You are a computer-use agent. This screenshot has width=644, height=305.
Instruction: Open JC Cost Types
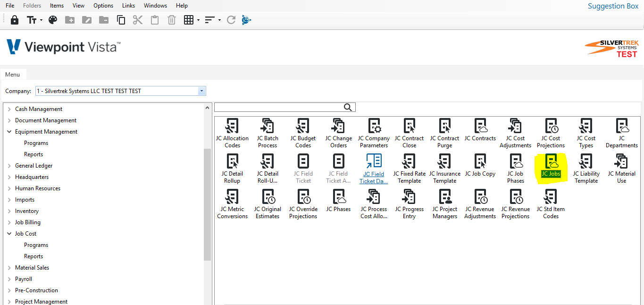pyautogui.click(x=586, y=133)
